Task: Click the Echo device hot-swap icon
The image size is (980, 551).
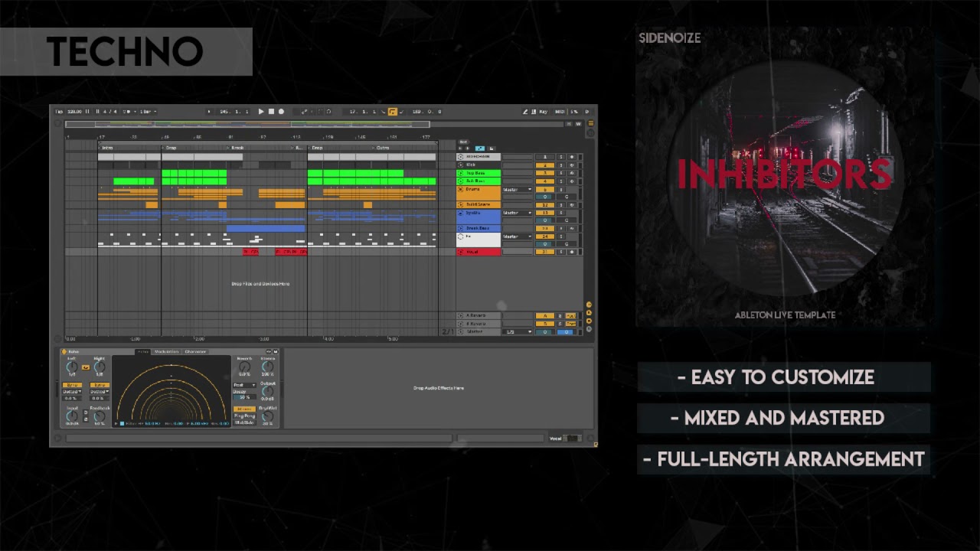Action: coord(269,352)
